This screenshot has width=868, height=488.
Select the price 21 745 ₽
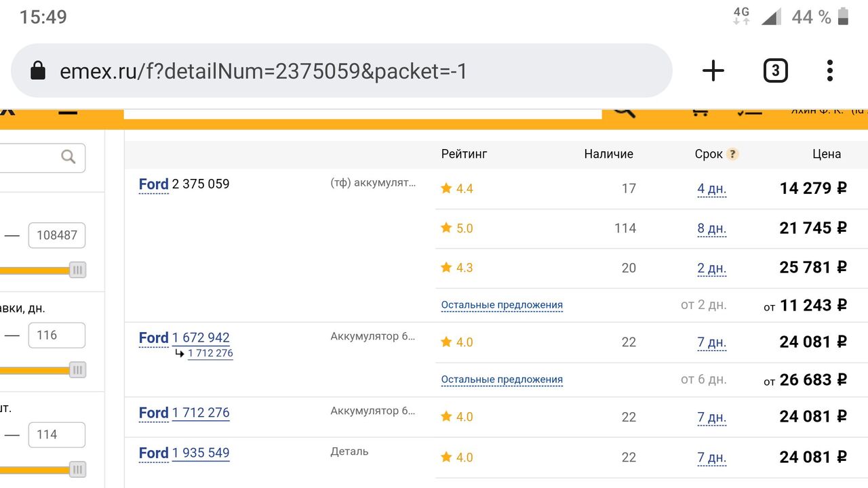click(x=813, y=228)
